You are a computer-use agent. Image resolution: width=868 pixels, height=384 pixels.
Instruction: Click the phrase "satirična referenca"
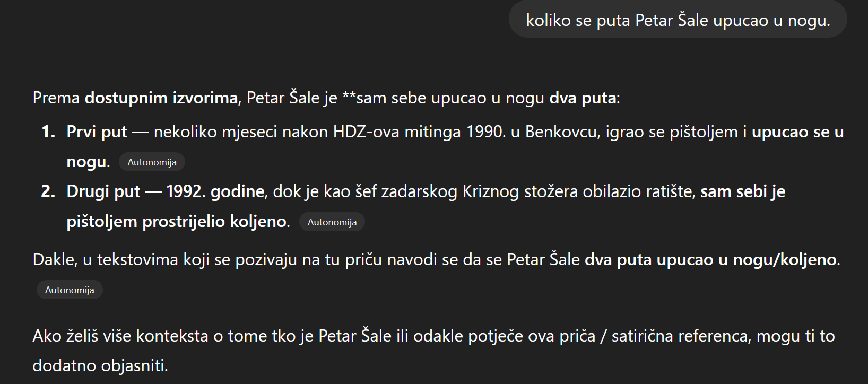[681, 336]
